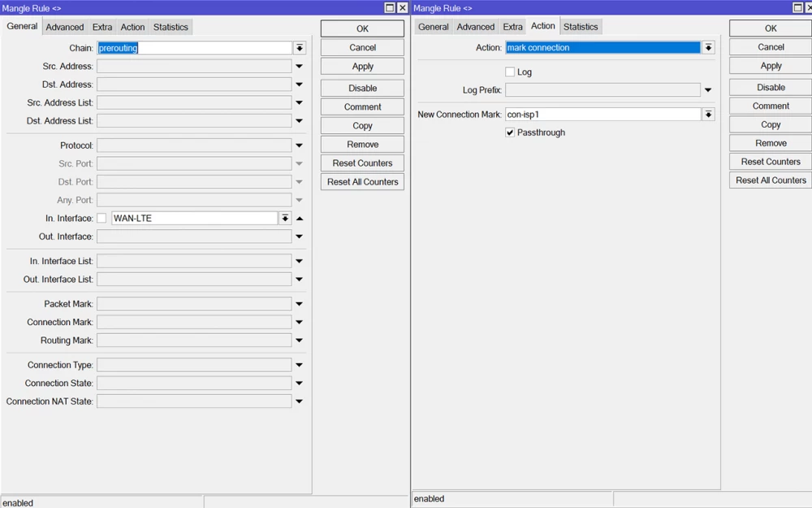Expand the Protocol dropdown

click(299, 145)
